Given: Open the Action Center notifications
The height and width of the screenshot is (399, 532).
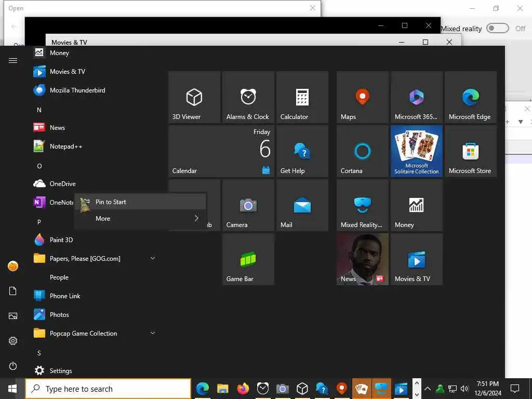Looking at the screenshot, I should [x=515, y=389].
